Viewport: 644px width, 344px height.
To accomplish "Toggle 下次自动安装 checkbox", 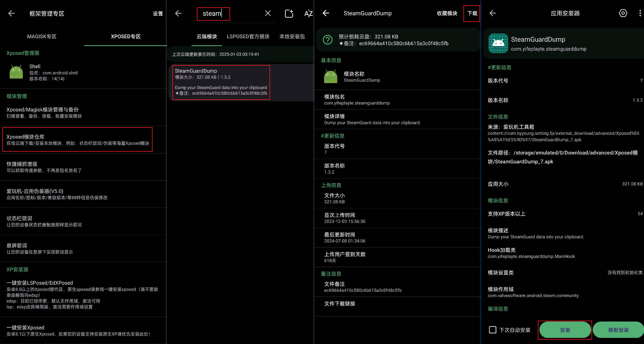I will 493,330.
